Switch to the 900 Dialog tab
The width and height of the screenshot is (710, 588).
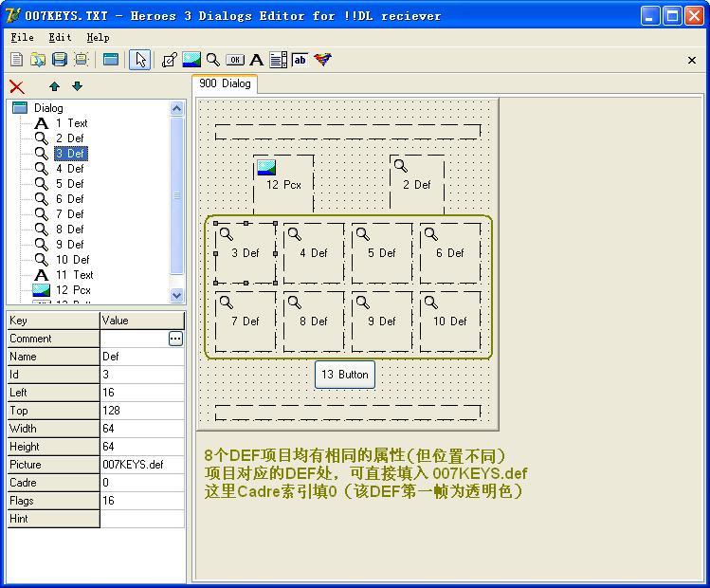(225, 83)
